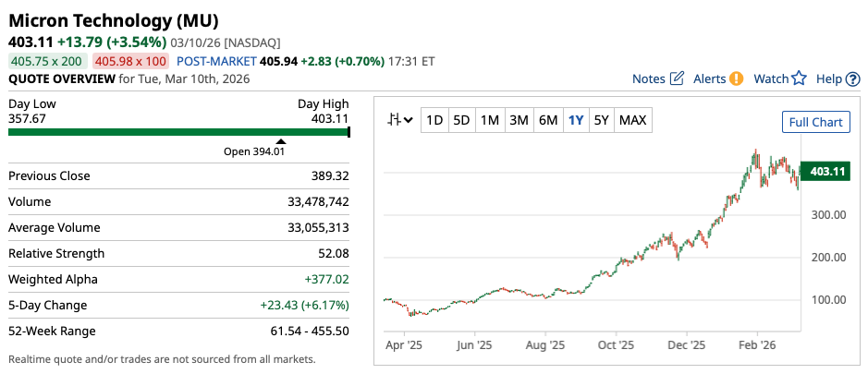This screenshot has height=374, width=868.
Task: Click the Watch star icon
Action: [x=800, y=78]
